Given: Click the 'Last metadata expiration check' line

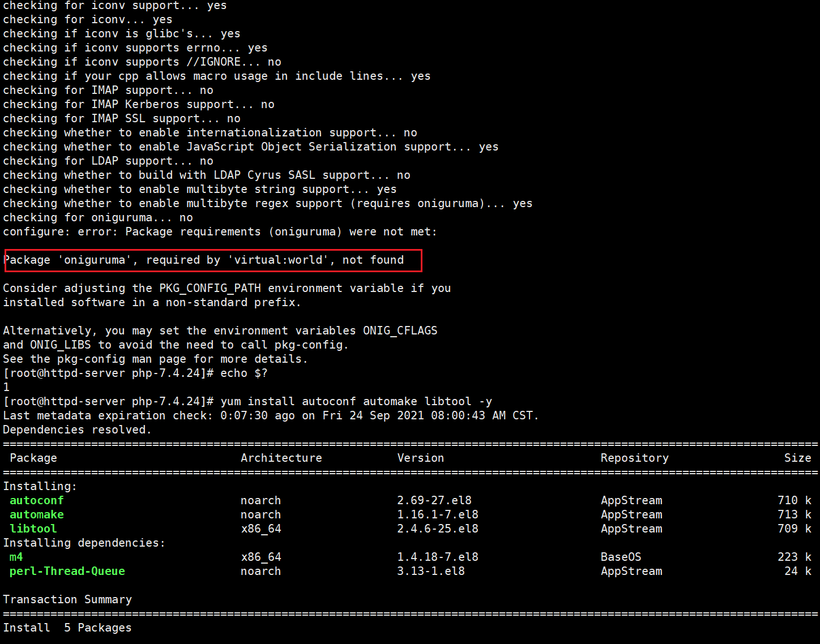Looking at the screenshot, I should [x=271, y=416].
